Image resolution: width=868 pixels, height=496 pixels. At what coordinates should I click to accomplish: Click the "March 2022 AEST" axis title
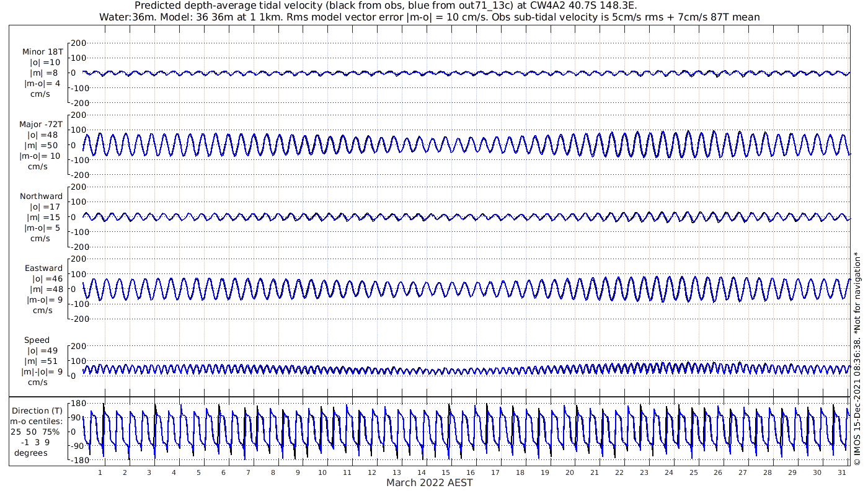pyautogui.click(x=430, y=482)
